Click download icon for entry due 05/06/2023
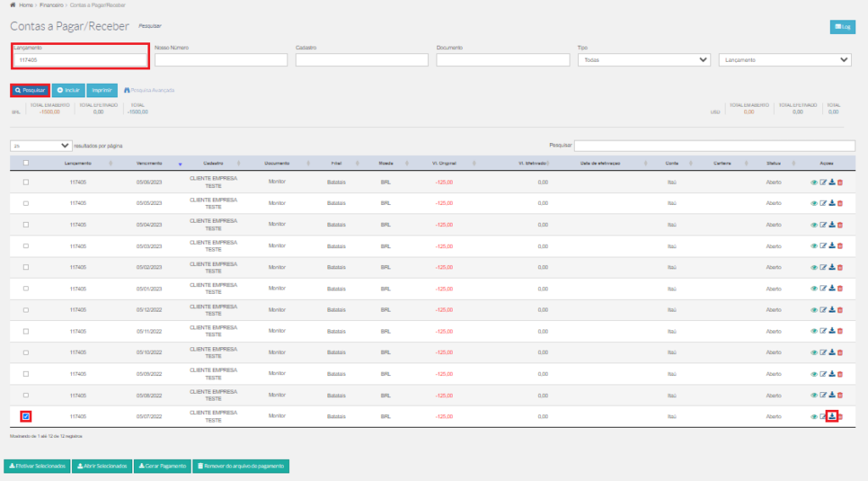The height and width of the screenshot is (481, 868). pyautogui.click(x=832, y=182)
